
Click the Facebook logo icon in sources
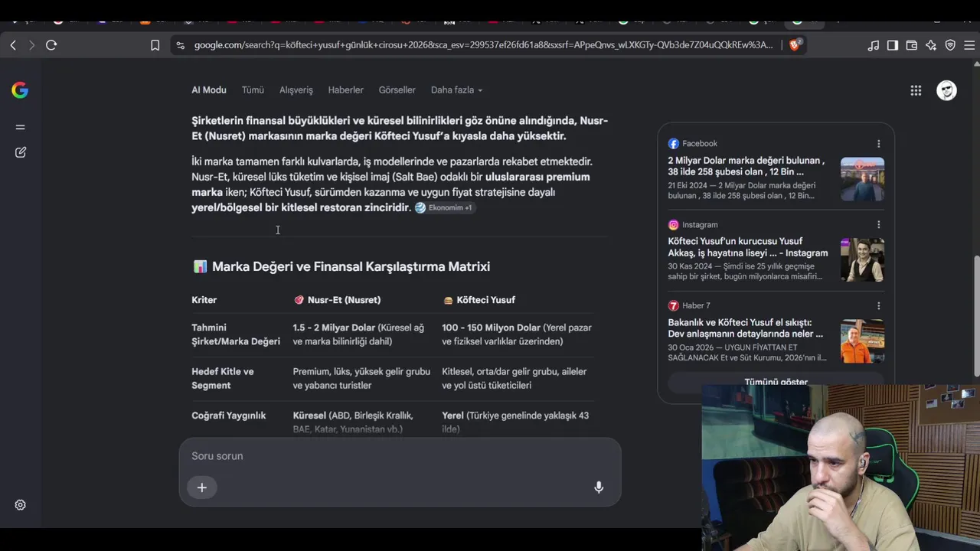point(674,144)
